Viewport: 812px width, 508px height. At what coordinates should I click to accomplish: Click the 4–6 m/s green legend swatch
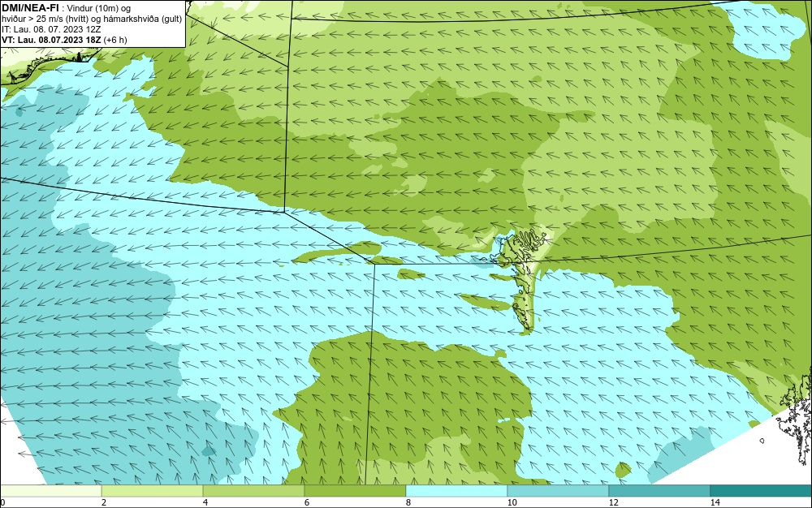coord(253,491)
